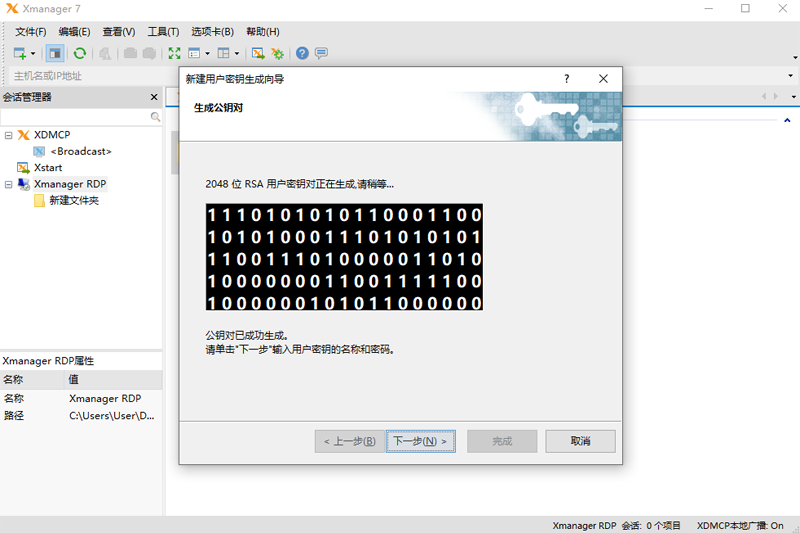Click the Xstart launcher toolbar icon

click(258, 53)
